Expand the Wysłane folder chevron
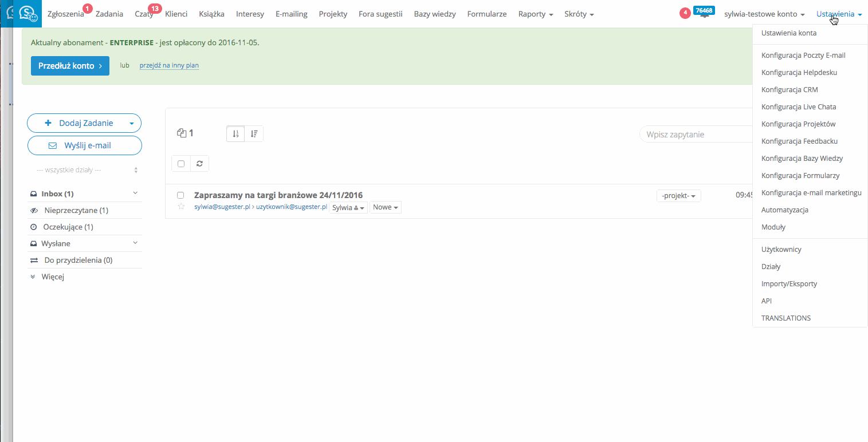Screen dimensions: 868x442 [x=135, y=243]
